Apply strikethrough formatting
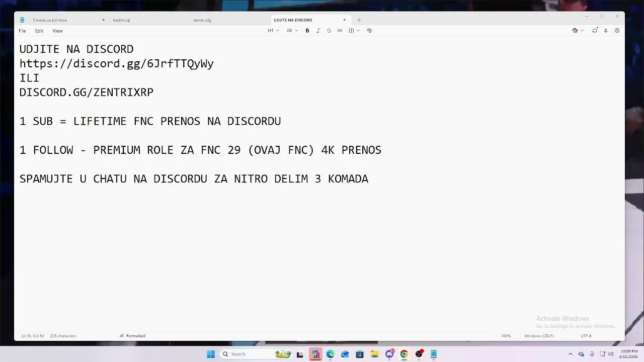 tap(329, 31)
